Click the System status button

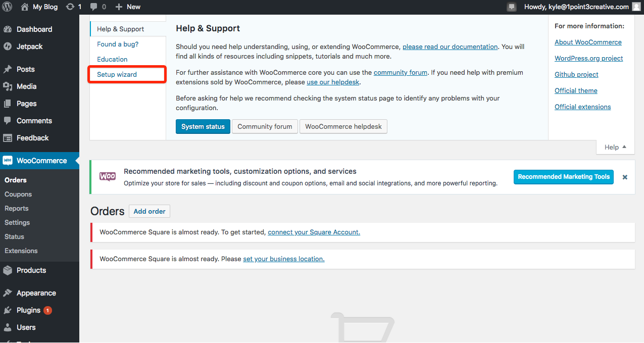[x=203, y=126]
